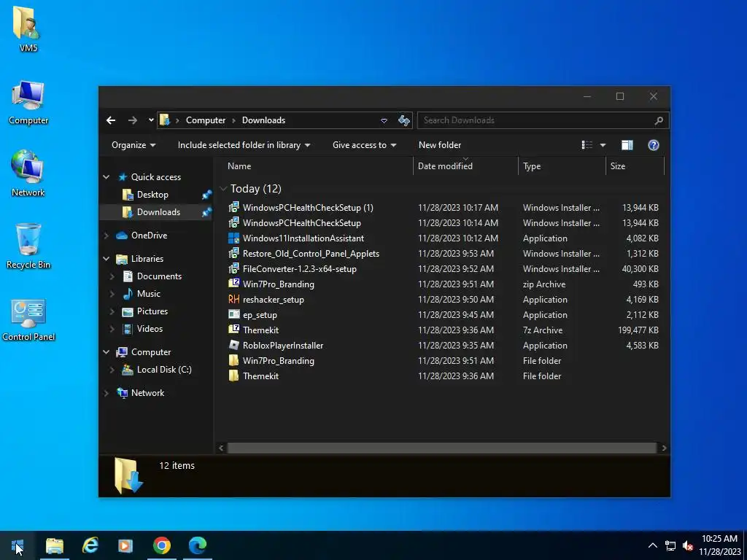This screenshot has width=747, height=560.
Task: Click 4,082 KB size cell
Action: pos(642,238)
